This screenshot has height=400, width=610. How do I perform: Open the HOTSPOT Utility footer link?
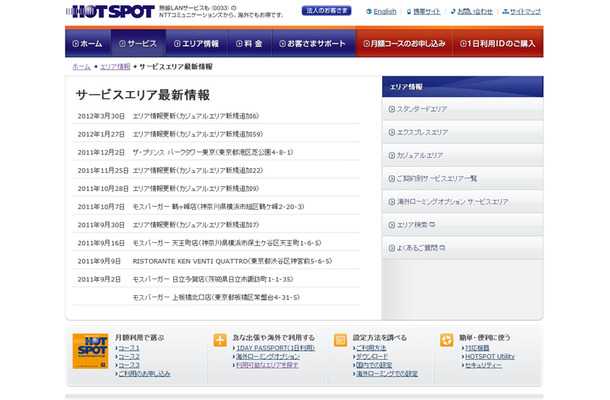click(x=490, y=357)
